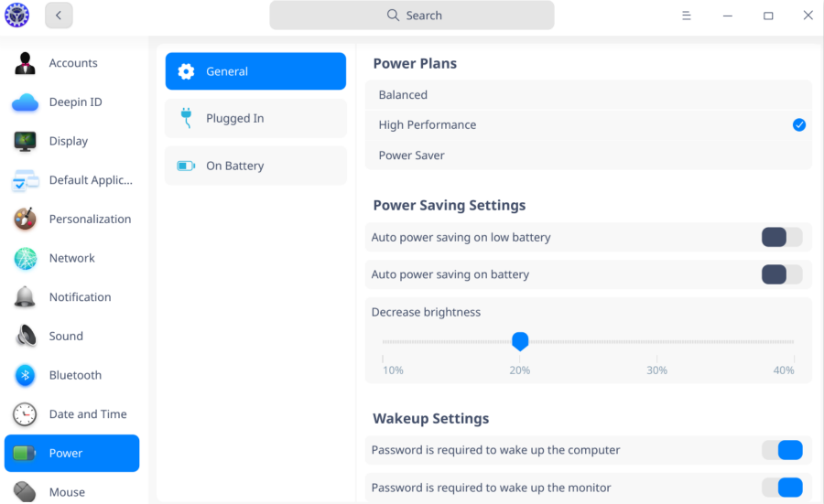Turn off password to wake up monitor
The width and height of the screenshot is (824, 504).
781,488
